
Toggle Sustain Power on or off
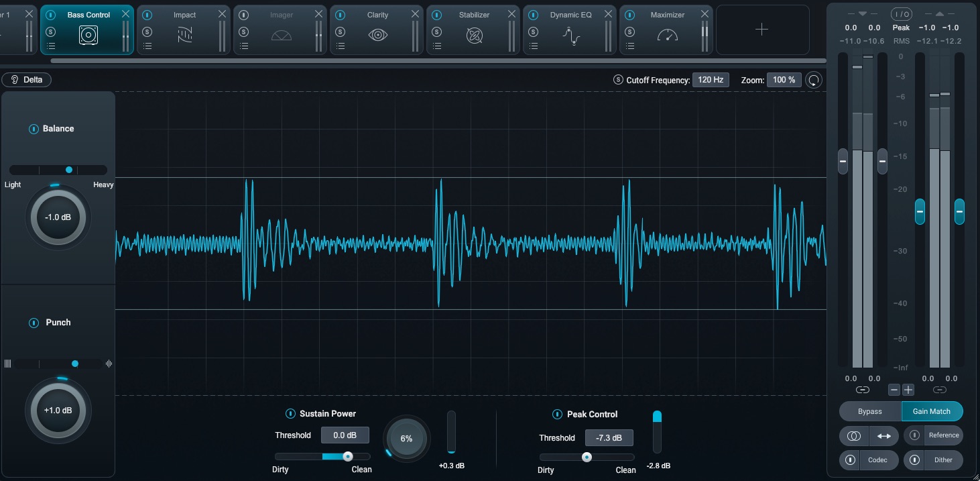pos(290,414)
